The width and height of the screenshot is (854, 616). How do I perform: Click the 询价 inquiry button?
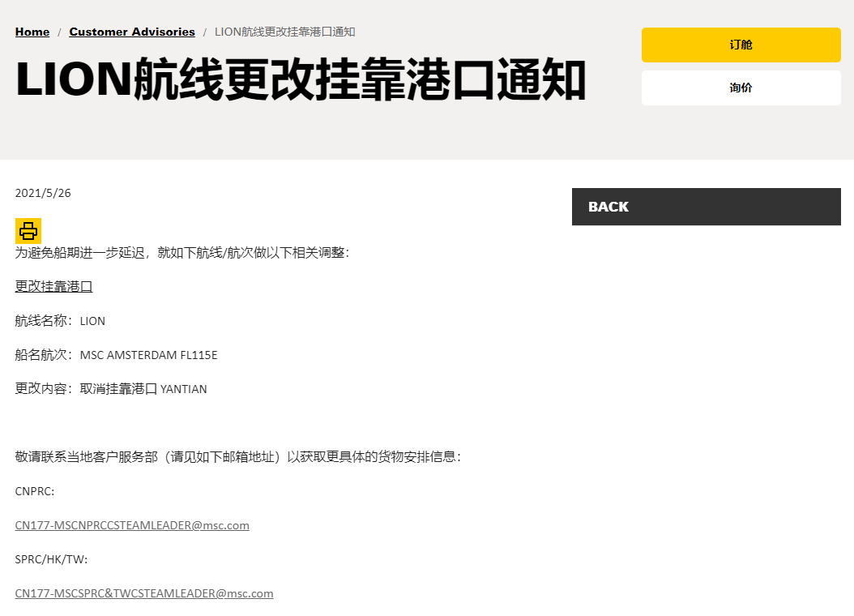[740, 88]
